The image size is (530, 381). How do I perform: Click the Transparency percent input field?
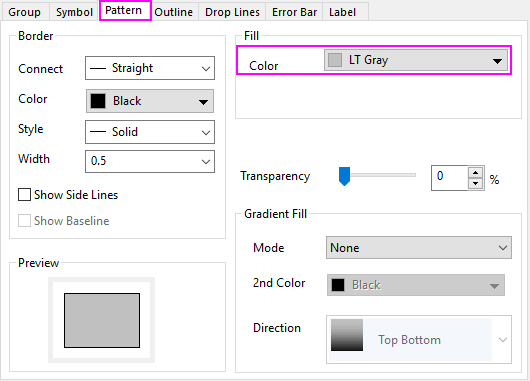click(x=450, y=178)
